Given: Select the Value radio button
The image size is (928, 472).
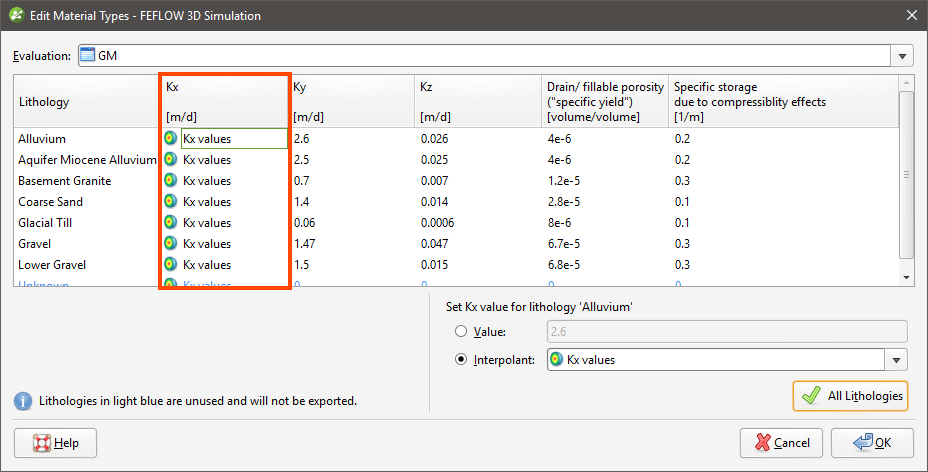Looking at the screenshot, I should coord(461,332).
